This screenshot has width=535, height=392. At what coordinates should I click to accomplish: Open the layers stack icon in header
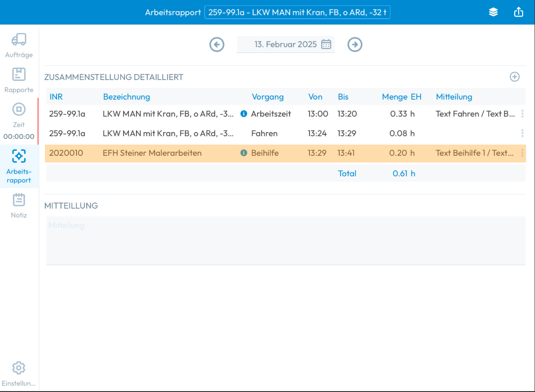(x=493, y=12)
